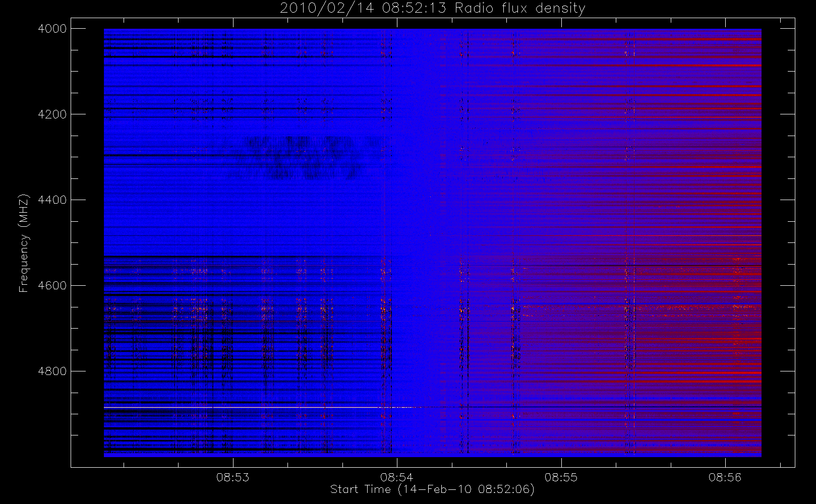Click the 08:54 time axis label
This screenshot has width=816, height=504.
[397, 477]
